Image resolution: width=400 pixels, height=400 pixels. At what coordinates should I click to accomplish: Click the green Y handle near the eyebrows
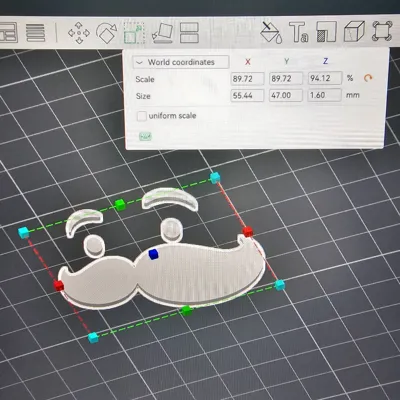point(120,205)
